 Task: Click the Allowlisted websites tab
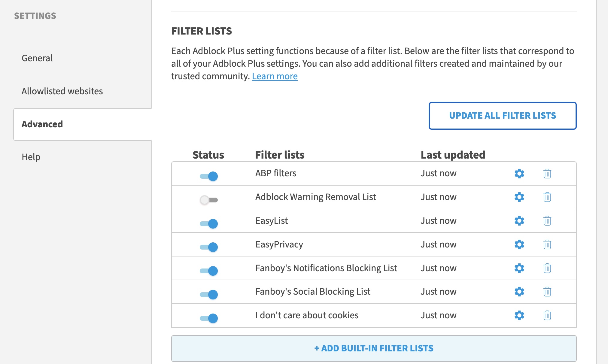[x=62, y=91]
